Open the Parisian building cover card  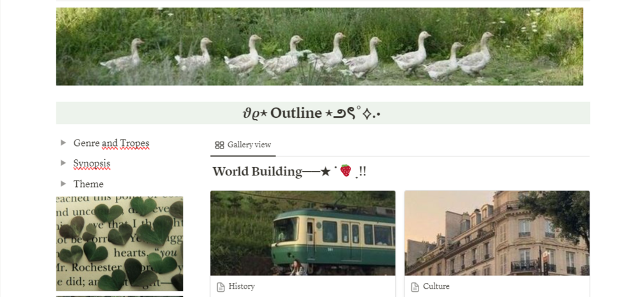point(497,233)
